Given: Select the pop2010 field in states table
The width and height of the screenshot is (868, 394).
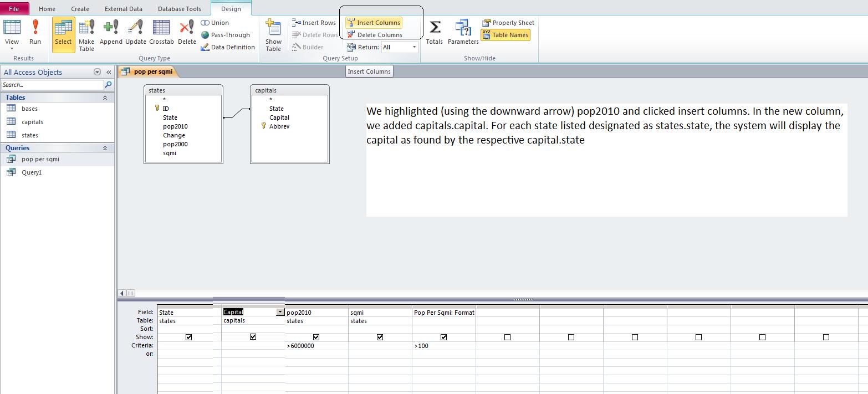Looking at the screenshot, I should point(175,126).
